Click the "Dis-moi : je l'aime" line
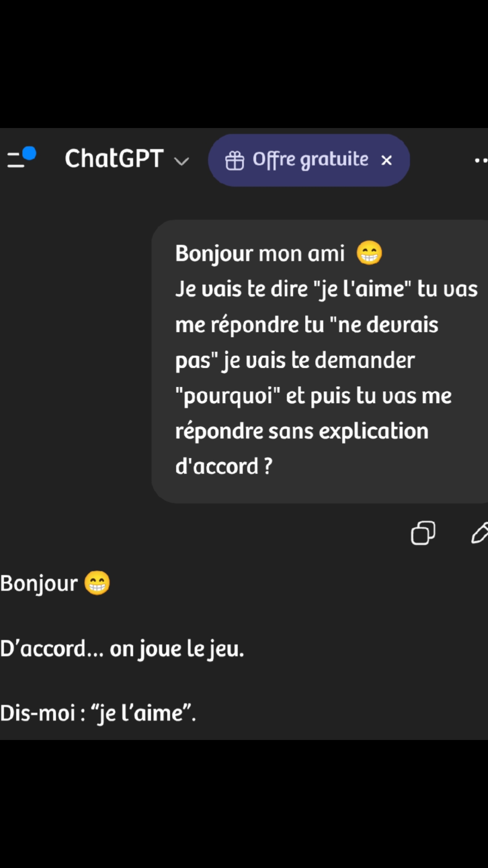Screen dimensions: 488x868 click(98, 713)
